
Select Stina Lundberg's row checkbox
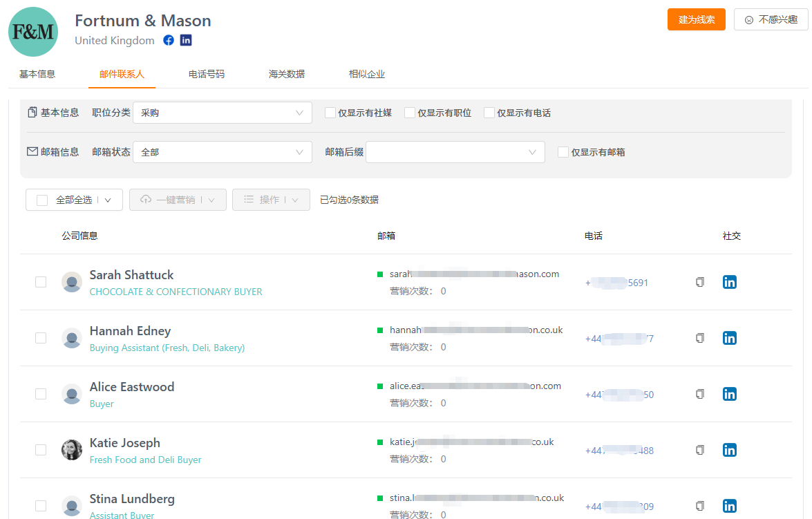41,506
